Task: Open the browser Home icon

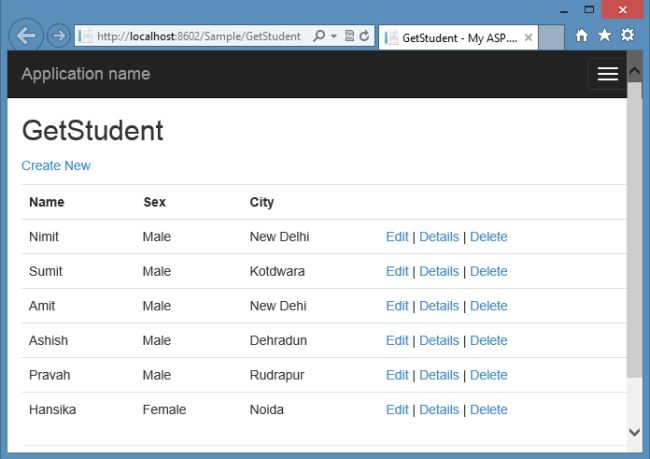Action: pyautogui.click(x=582, y=35)
